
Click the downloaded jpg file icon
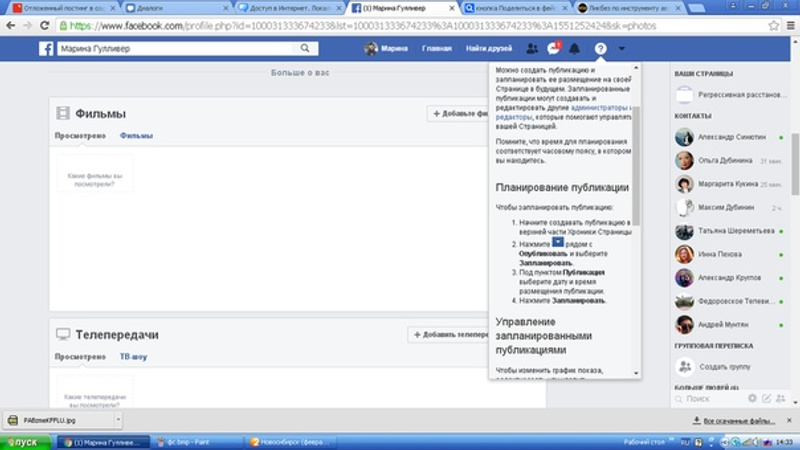[x=13, y=420]
